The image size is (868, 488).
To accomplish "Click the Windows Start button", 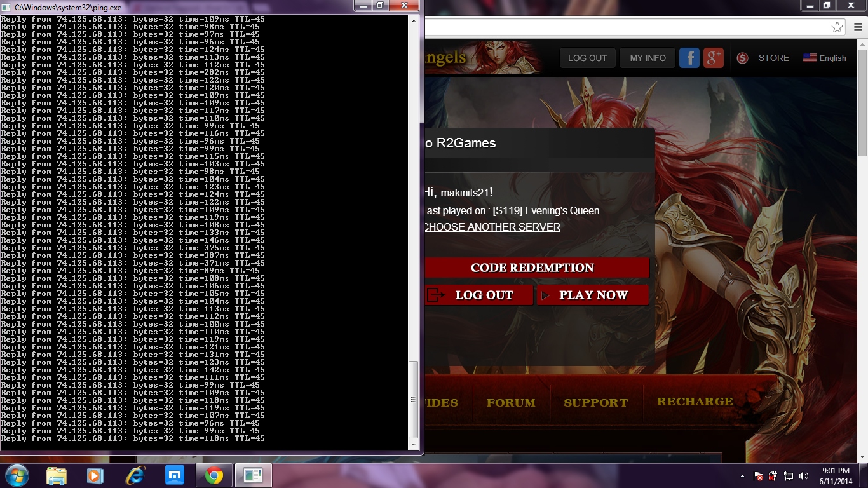I will (x=17, y=475).
